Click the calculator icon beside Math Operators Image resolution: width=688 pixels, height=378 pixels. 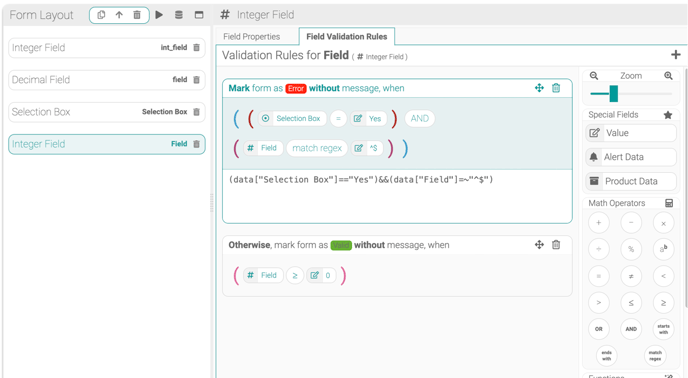pyautogui.click(x=669, y=203)
